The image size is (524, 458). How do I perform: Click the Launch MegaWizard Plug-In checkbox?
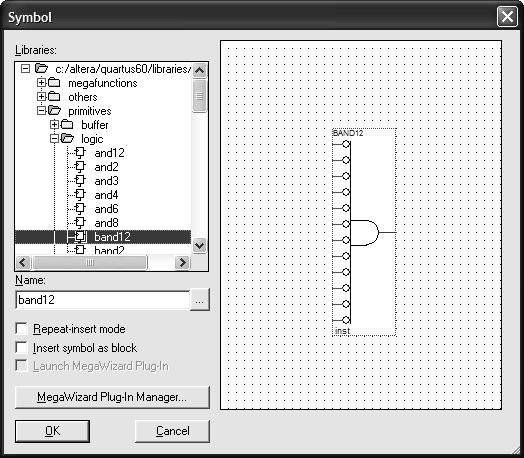click(x=21, y=366)
